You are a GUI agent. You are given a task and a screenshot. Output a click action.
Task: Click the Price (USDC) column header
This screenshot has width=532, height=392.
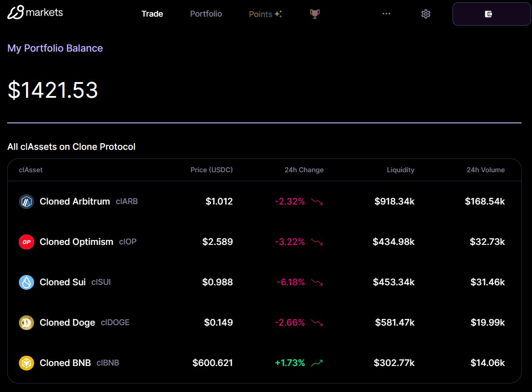[x=211, y=170]
